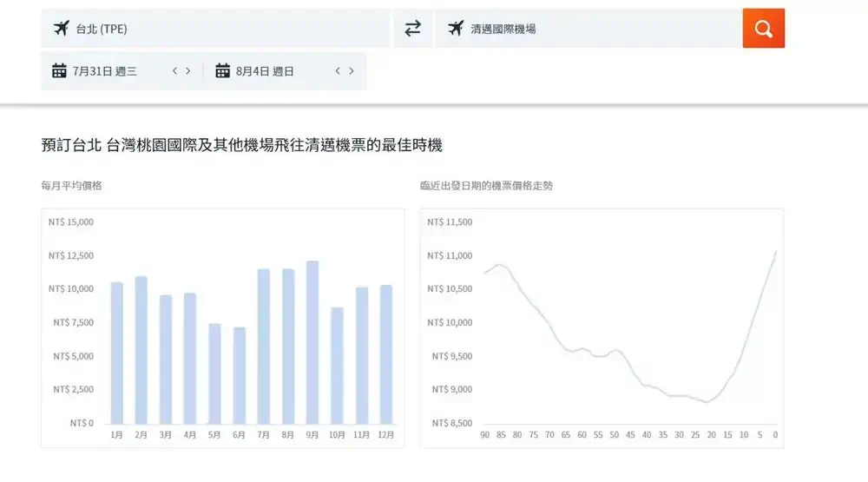This screenshot has width=868, height=482.
Task: Click the 11月 price bar
Action: coord(361,355)
